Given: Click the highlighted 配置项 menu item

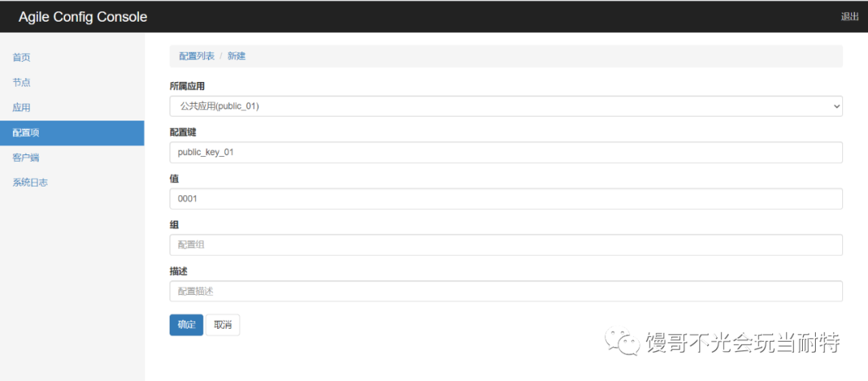Looking at the screenshot, I should coord(72,133).
